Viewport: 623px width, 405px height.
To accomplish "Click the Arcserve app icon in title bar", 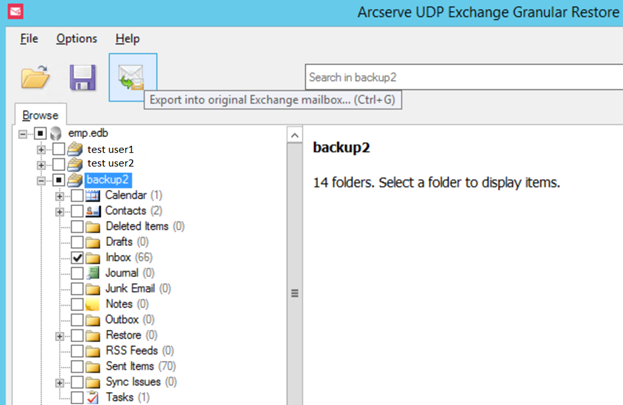I will tap(15, 12).
